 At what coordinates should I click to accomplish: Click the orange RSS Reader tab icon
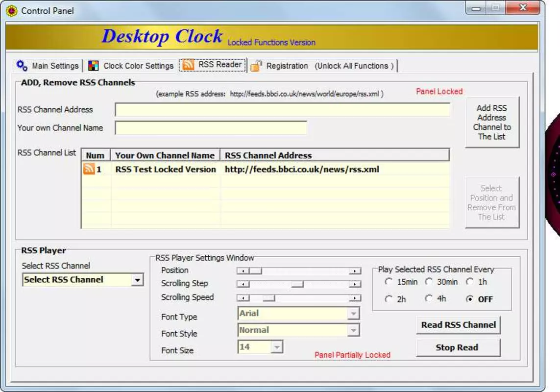188,65
